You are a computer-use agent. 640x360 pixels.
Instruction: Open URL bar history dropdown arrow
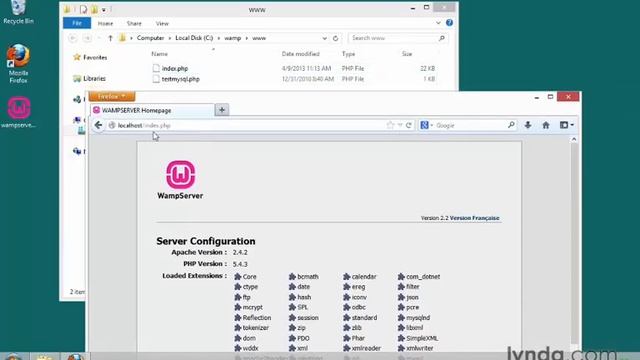pyautogui.click(x=400, y=125)
